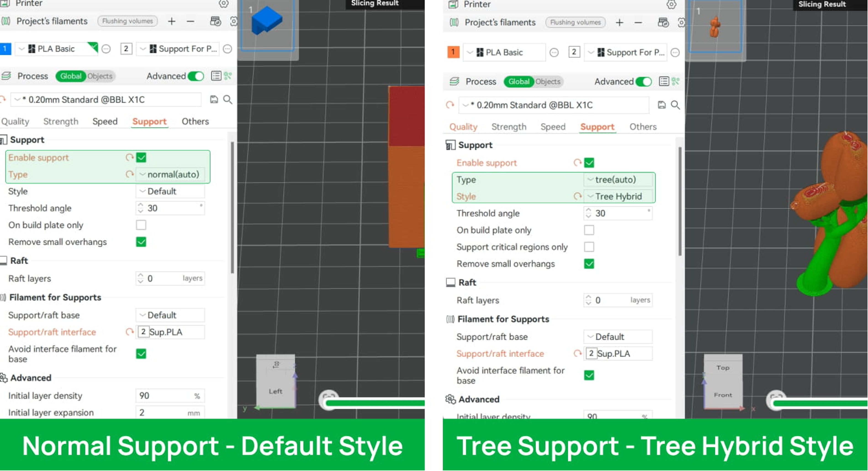
Task: Click blue filament 1 color swatch, left panel
Action: [x=5, y=49]
